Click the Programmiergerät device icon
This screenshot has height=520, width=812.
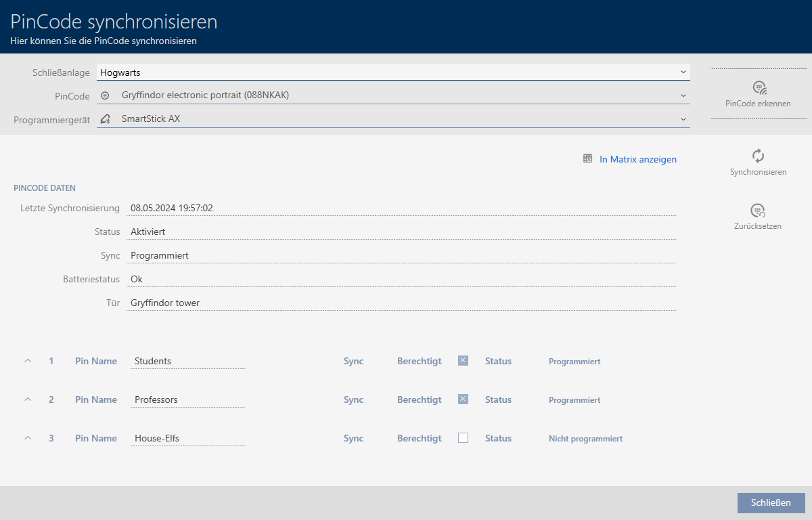[x=105, y=119]
